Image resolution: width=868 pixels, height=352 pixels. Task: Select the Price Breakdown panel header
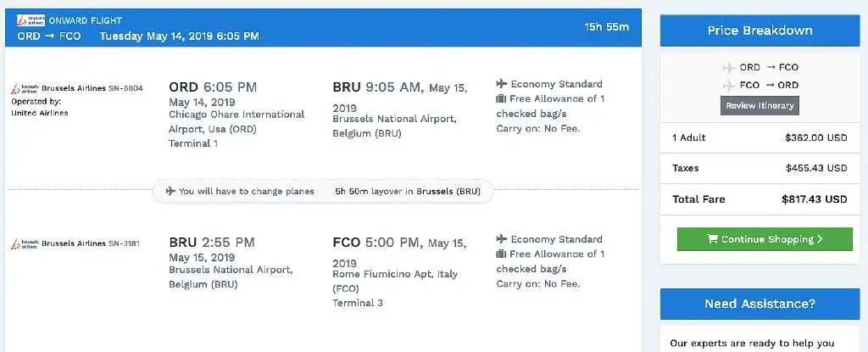759,31
